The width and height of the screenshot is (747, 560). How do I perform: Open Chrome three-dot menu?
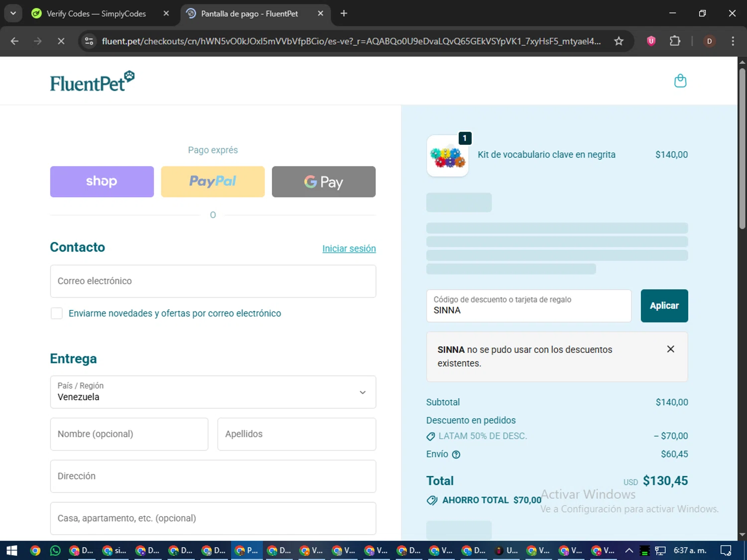[x=733, y=41]
